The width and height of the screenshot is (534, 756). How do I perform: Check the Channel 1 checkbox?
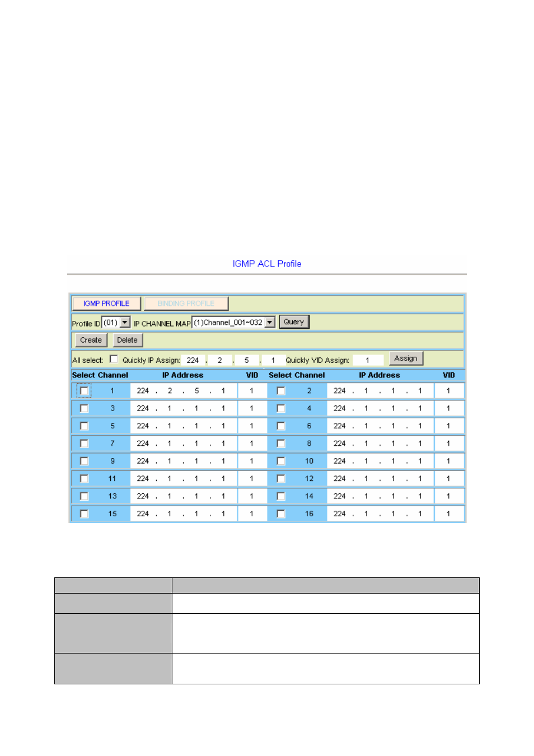tap(84, 391)
